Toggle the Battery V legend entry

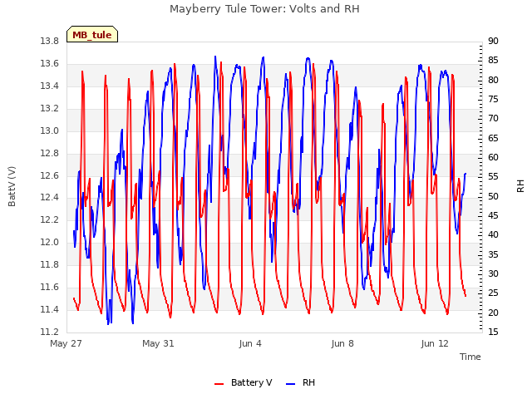(244, 382)
